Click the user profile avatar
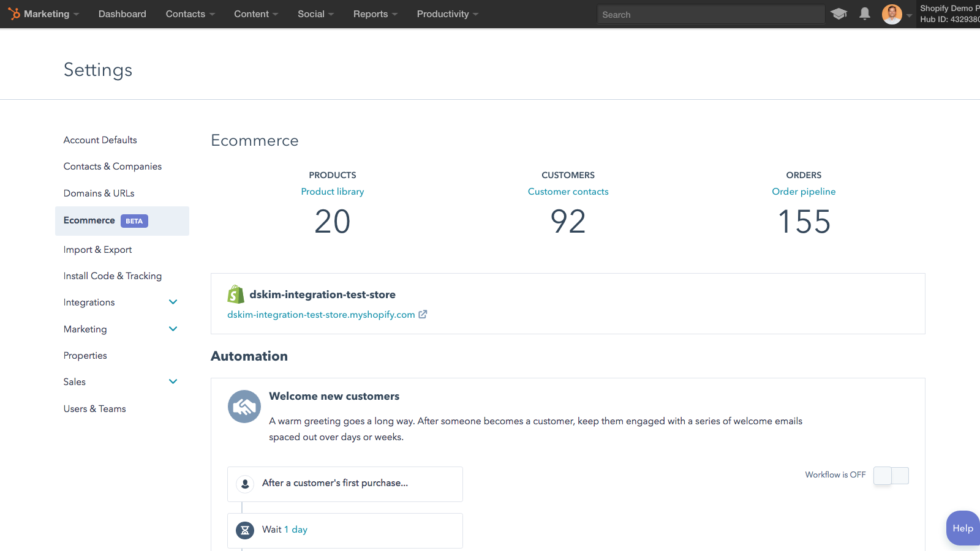The width and height of the screenshot is (980, 551). [x=892, y=14]
